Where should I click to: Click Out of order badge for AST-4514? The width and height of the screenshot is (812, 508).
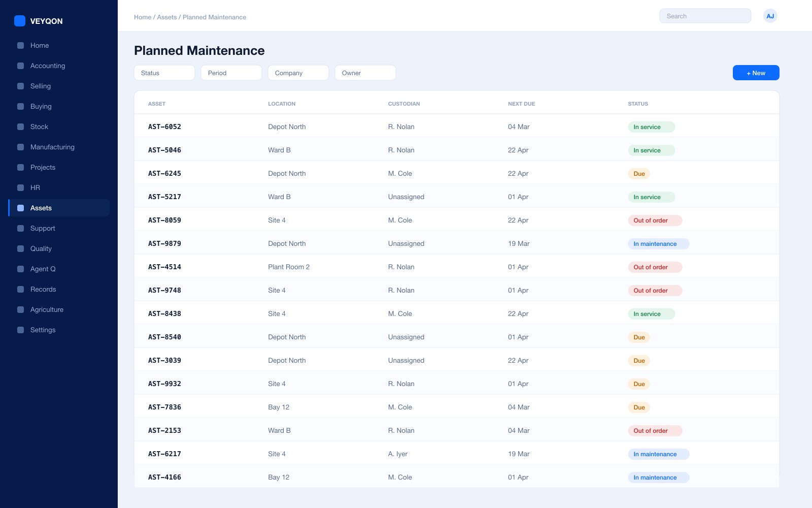point(655,267)
